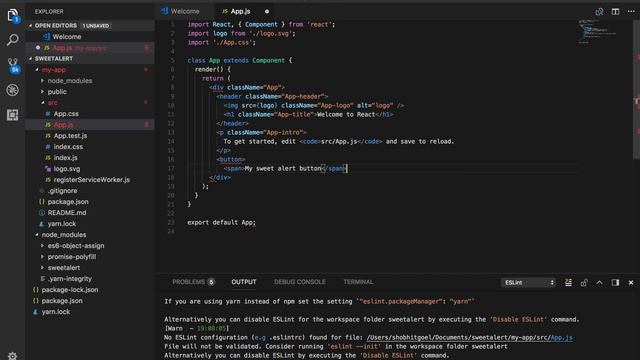Click the editor vertical scrollbar

(x=636, y=90)
